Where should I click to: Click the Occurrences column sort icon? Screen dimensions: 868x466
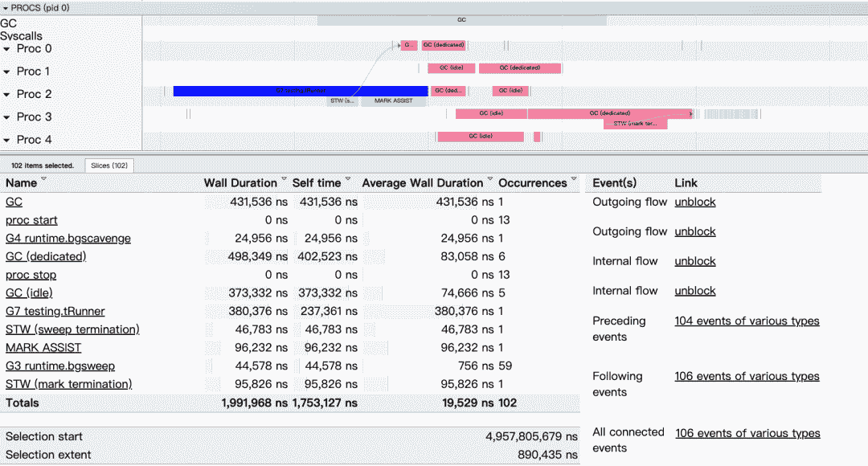click(574, 181)
